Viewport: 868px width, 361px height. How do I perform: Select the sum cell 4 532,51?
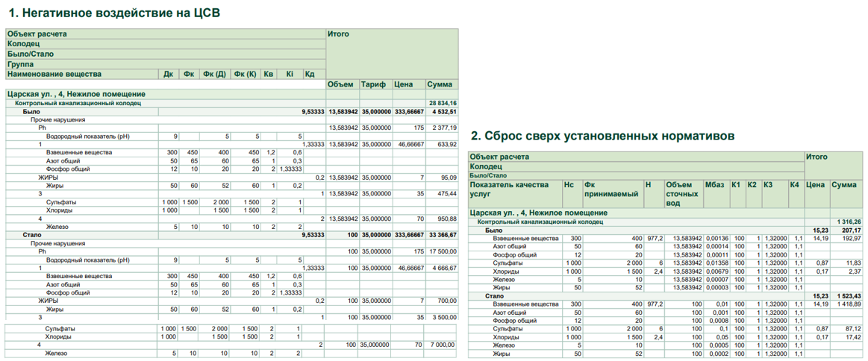[x=443, y=111]
